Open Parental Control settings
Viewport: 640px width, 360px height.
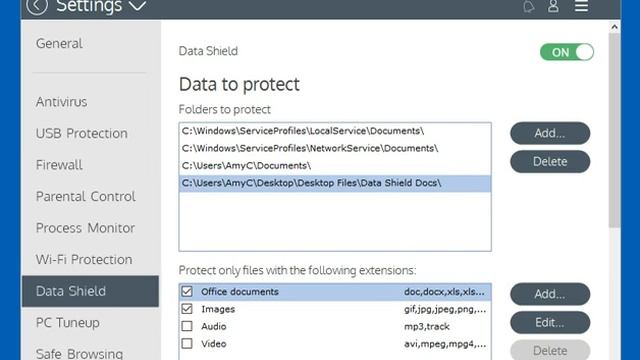click(86, 196)
